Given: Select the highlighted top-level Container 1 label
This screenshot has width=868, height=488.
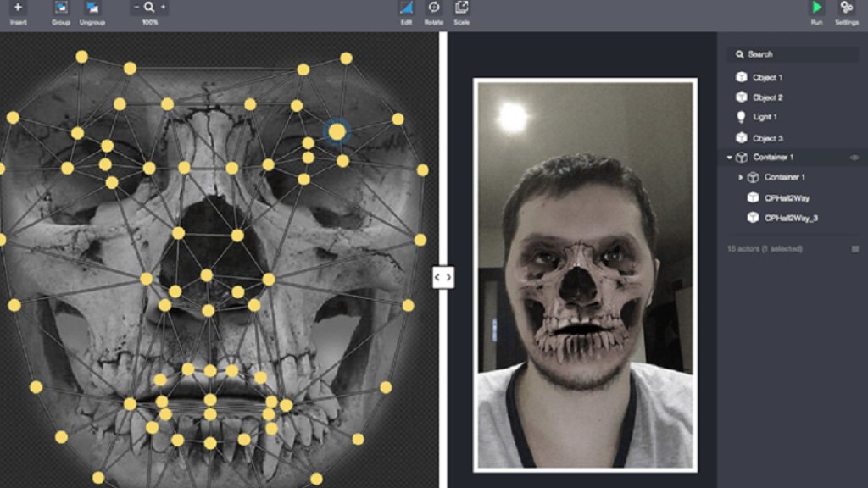Looking at the screenshot, I should (x=773, y=157).
